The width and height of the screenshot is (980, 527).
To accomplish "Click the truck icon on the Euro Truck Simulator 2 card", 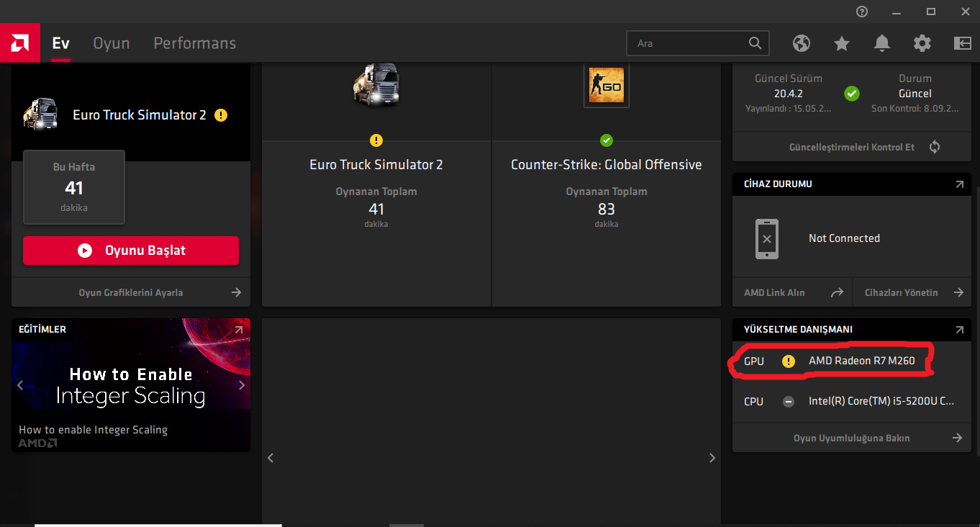I will [x=376, y=84].
